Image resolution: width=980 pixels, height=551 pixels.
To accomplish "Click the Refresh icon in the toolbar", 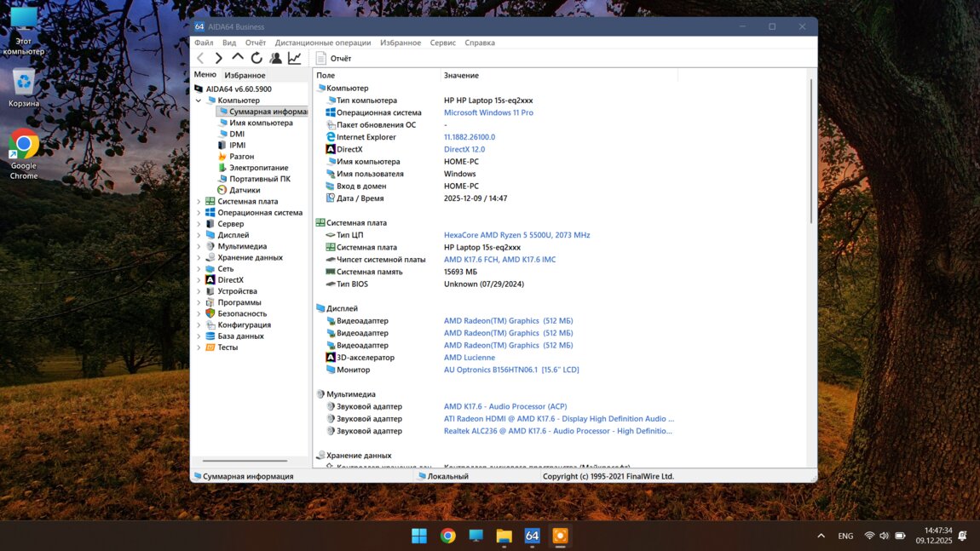I will pos(257,58).
